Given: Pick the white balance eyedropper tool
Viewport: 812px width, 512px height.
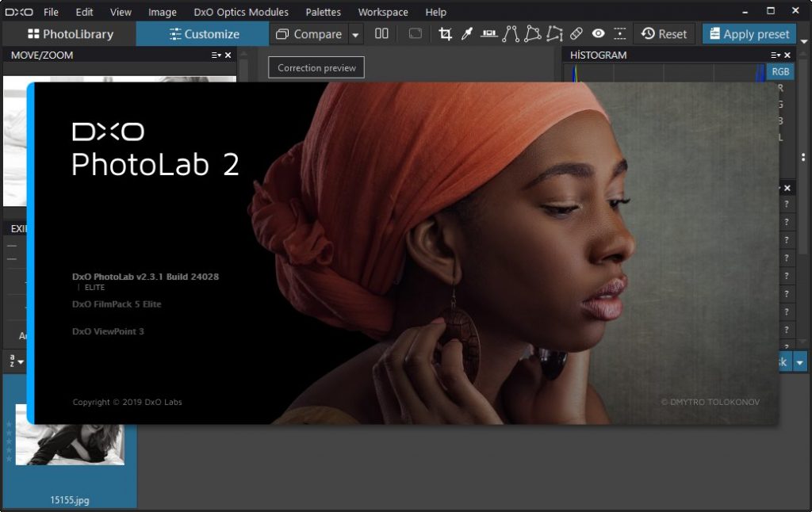Looking at the screenshot, I should point(466,34).
